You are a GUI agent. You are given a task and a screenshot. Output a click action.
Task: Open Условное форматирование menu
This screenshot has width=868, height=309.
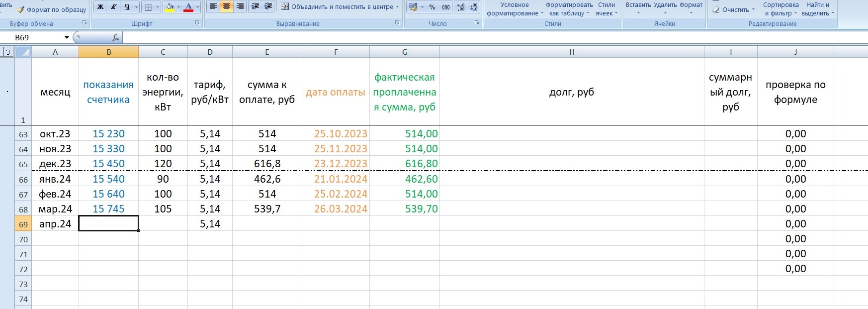[x=515, y=9]
